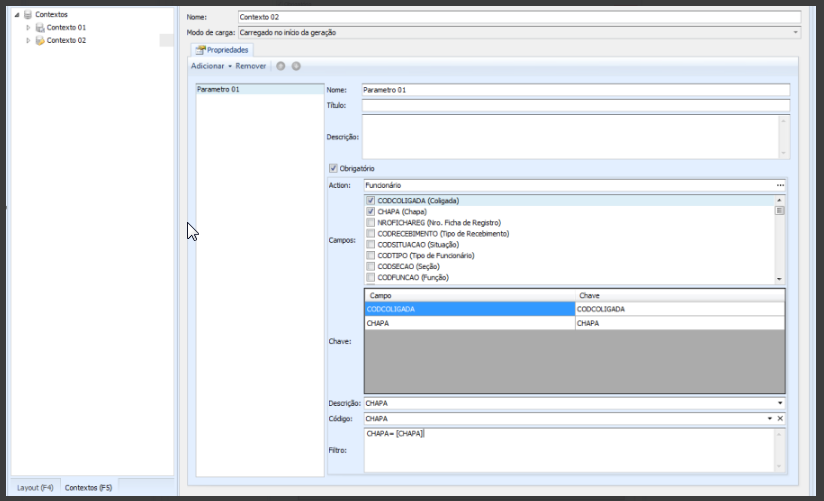
Task: Clear the Código field with the X
Action: (780, 419)
